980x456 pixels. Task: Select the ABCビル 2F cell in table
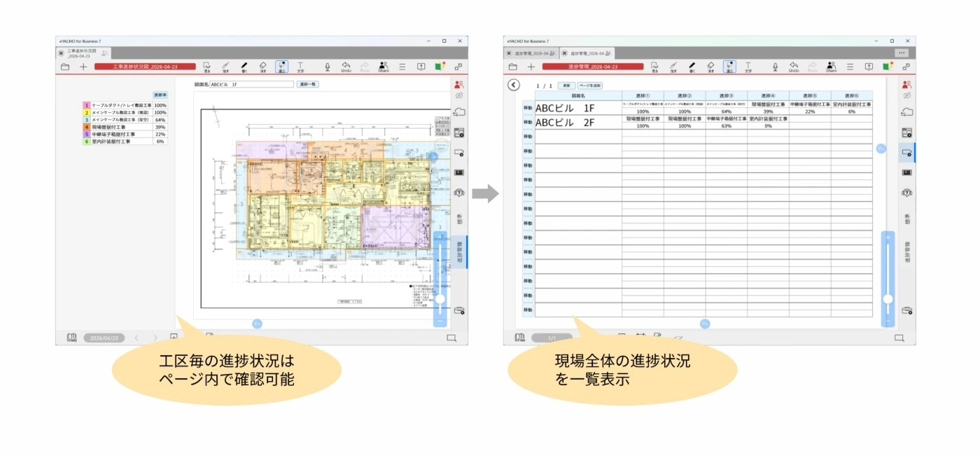coord(578,122)
